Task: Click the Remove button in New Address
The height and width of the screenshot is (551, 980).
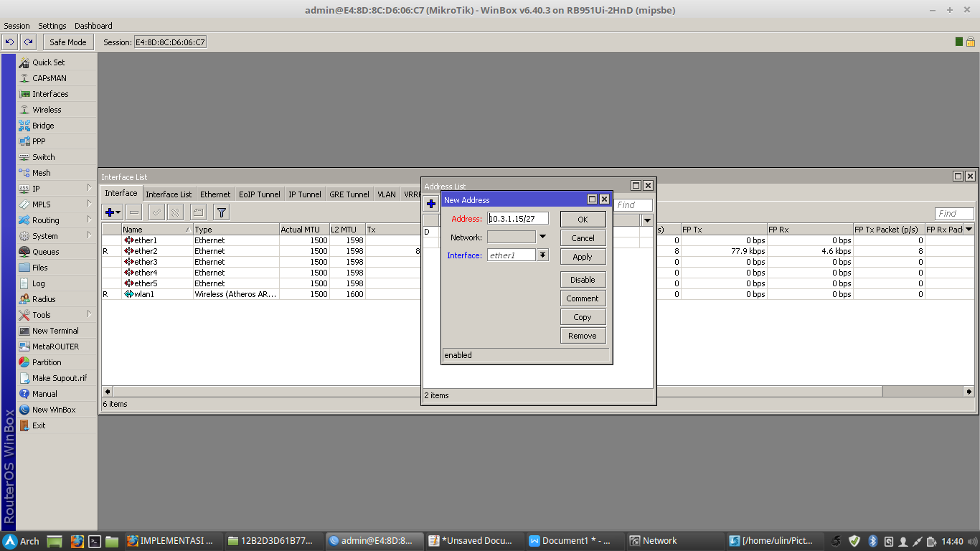Action: 583,336
